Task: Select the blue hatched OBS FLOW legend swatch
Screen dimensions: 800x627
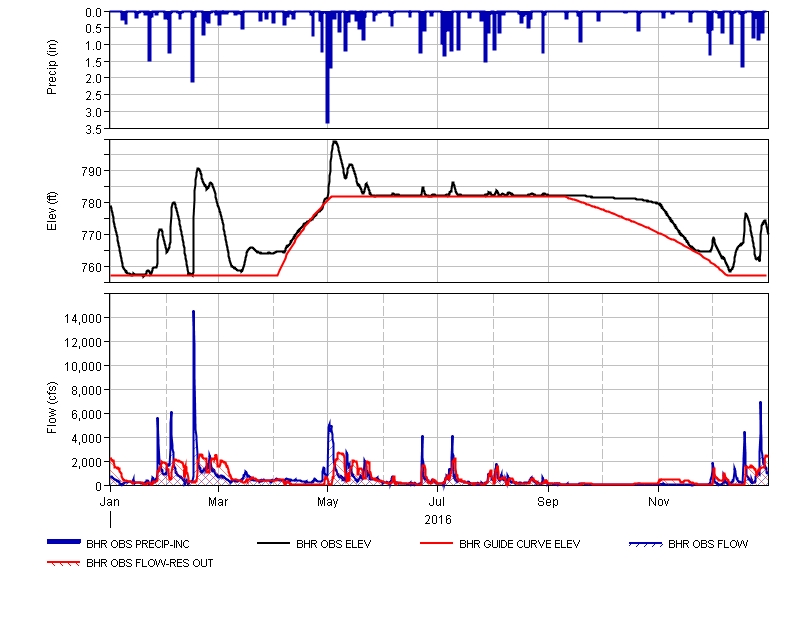Action: click(x=645, y=544)
